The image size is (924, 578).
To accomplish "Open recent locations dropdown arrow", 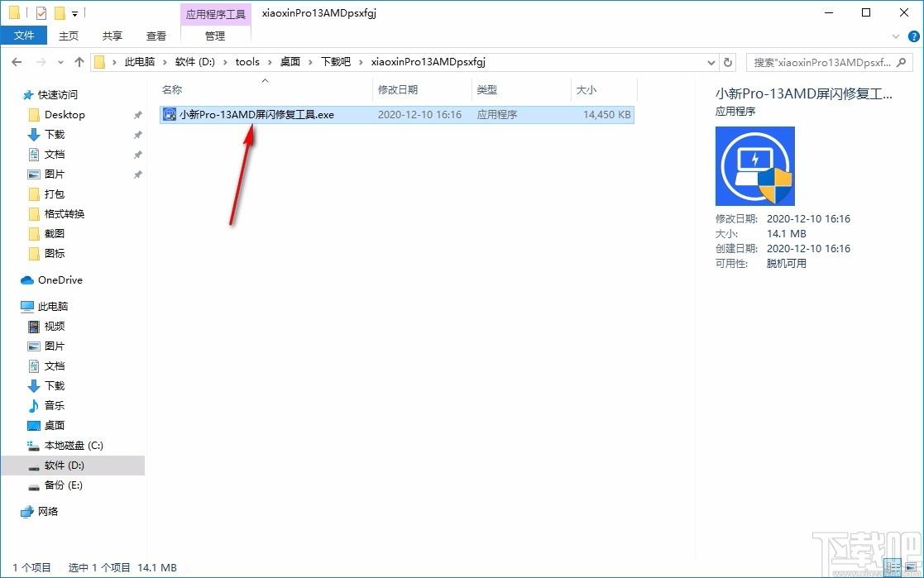I will click(60, 63).
